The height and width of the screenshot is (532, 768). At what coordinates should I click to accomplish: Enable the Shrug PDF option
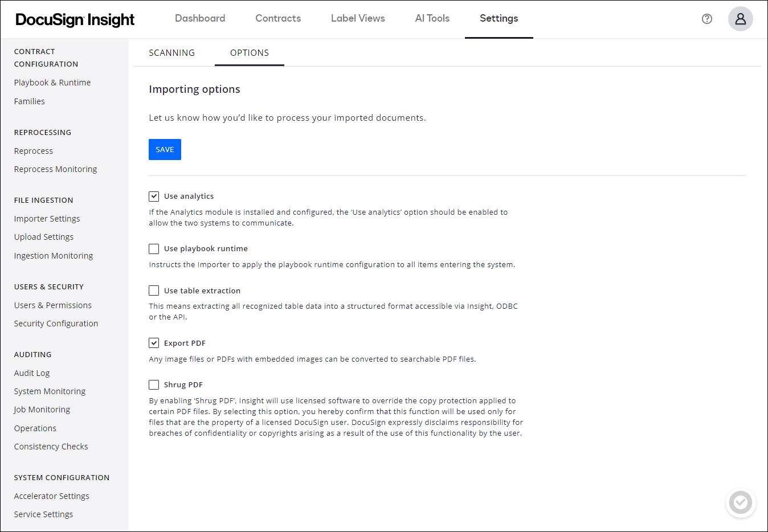pos(153,384)
